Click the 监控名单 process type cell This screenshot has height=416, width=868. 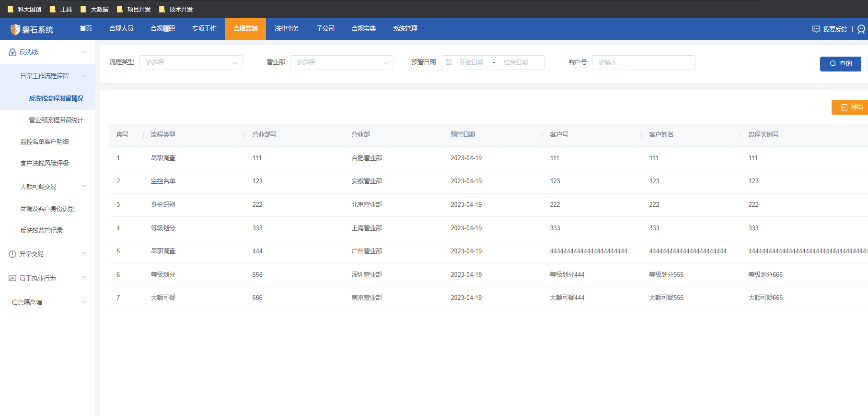tap(163, 181)
